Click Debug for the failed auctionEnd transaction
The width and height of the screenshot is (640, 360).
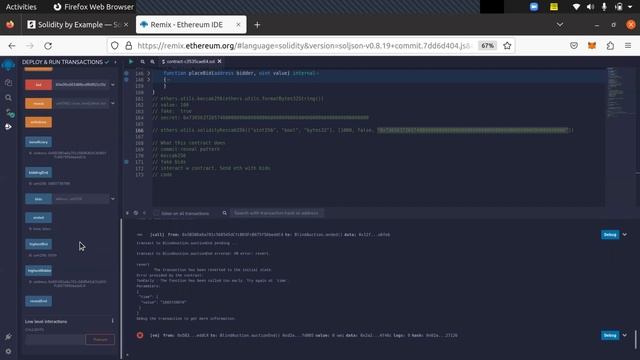(610, 336)
